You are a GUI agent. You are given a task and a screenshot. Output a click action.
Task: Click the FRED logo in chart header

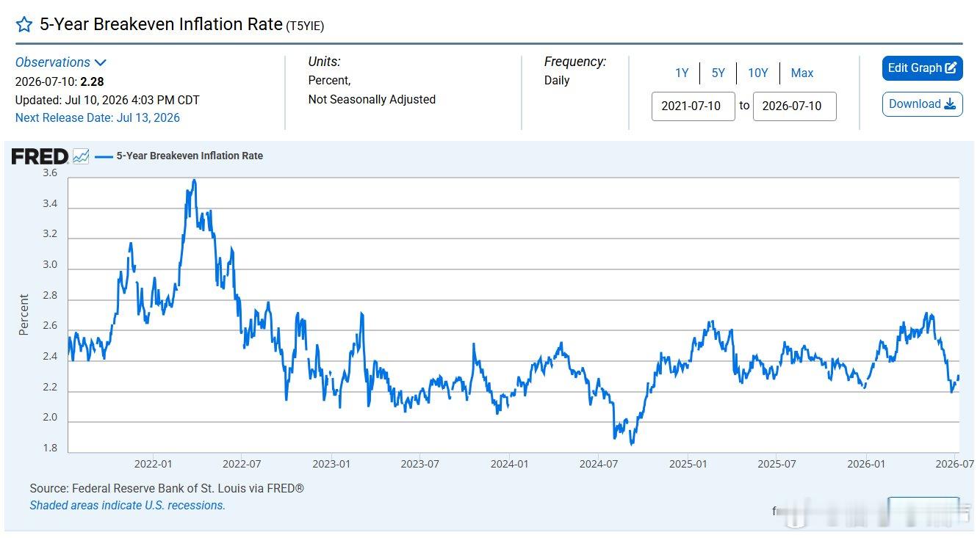pyautogui.click(x=40, y=156)
